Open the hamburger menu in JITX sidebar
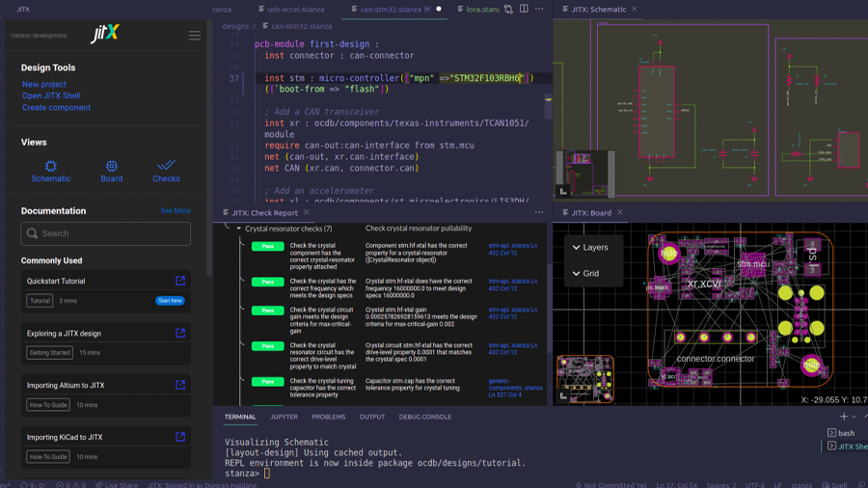Image resolution: width=868 pixels, height=488 pixels. 194,36
